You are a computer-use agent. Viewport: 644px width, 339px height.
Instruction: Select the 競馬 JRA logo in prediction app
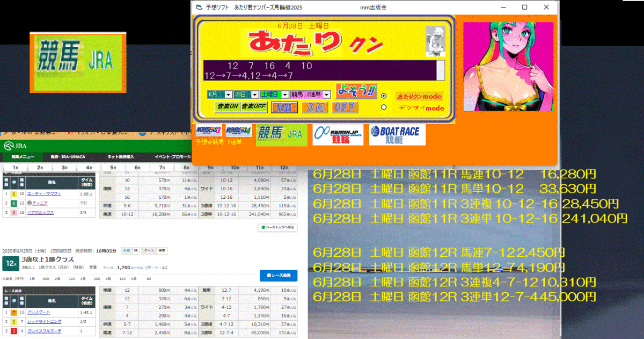[x=282, y=135]
